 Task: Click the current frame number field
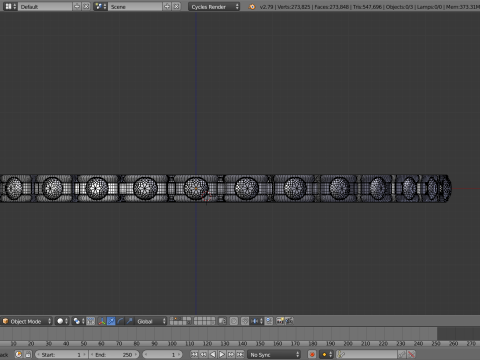pyautogui.click(x=162, y=354)
